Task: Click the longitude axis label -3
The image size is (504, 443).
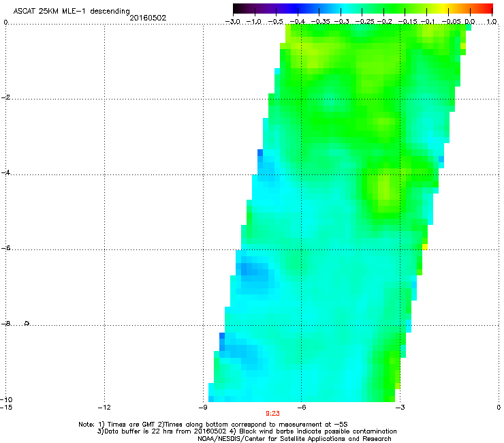Action: pyautogui.click(x=400, y=408)
